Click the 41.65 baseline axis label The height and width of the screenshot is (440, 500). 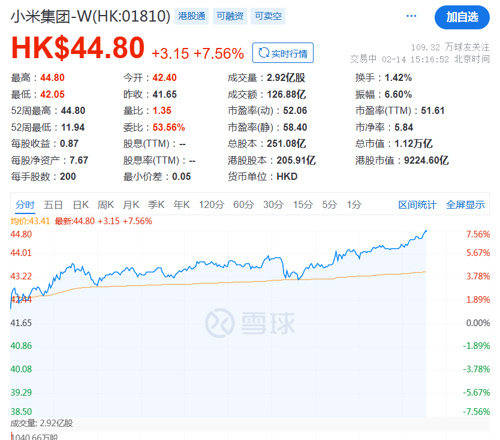pos(21,323)
